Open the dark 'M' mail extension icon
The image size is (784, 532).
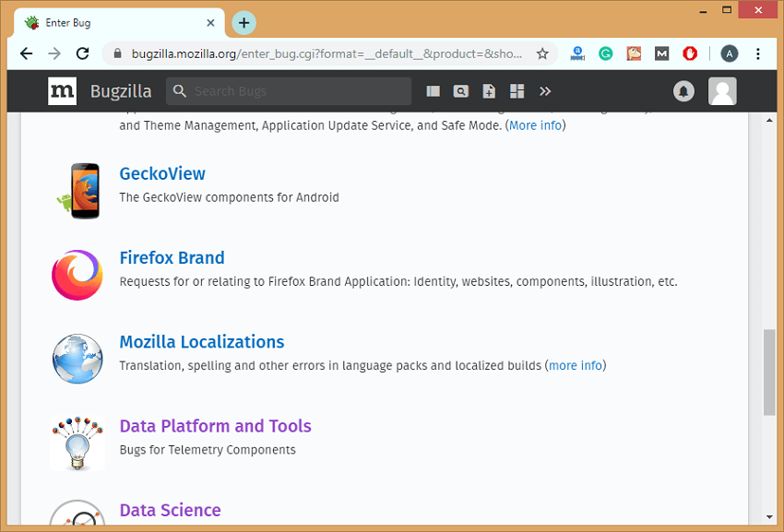661,53
